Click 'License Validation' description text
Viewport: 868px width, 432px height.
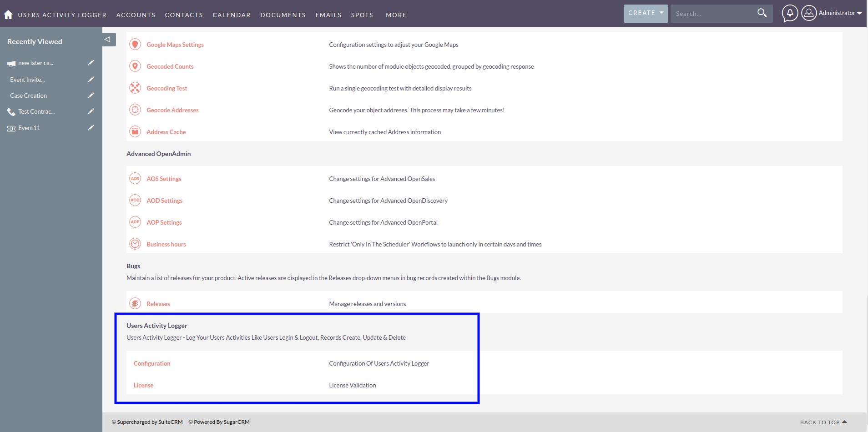pyautogui.click(x=353, y=385)
